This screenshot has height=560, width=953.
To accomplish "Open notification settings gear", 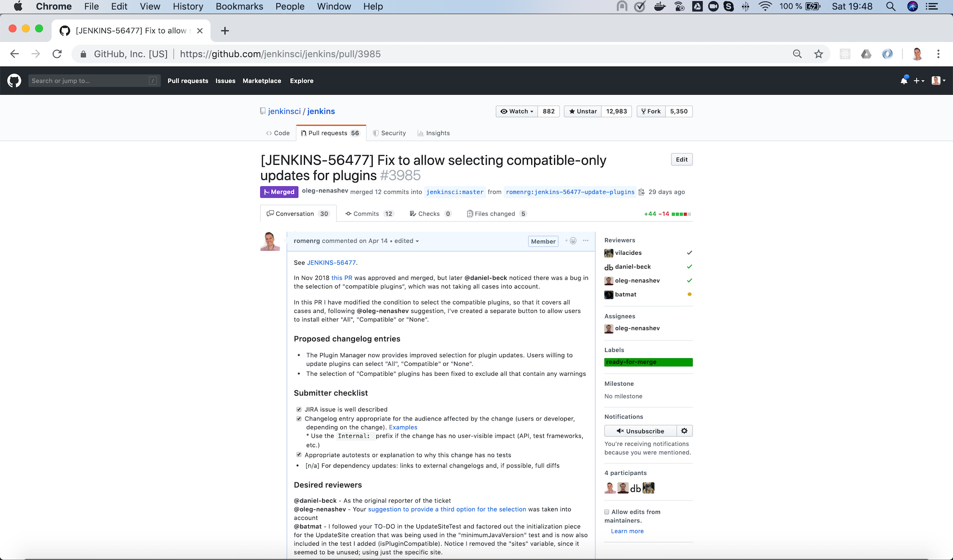I will coord(684,430).
